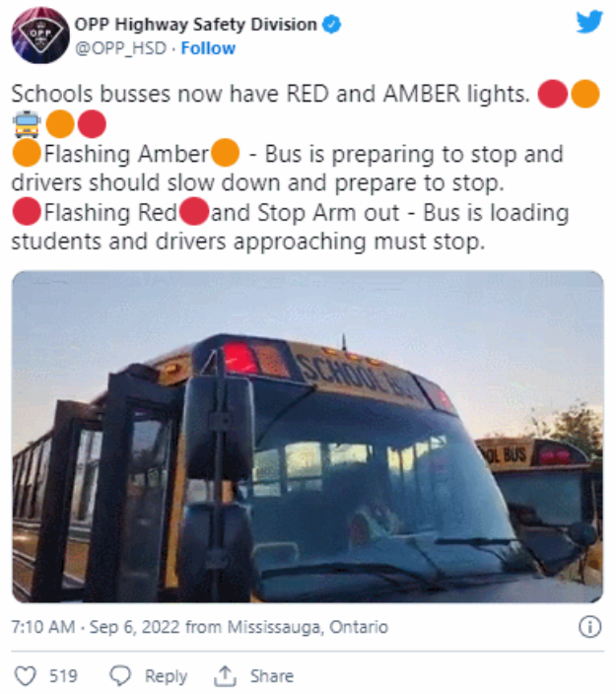The image size is (616, 694).
Task: Open the @OPP_HSD handle link
Action: (121, 48)
